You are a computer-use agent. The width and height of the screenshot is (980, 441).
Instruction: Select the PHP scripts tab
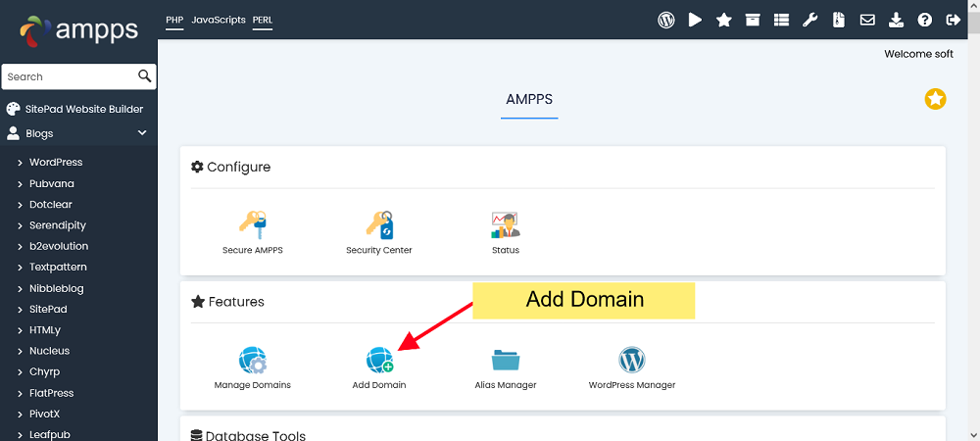point(174,20)
